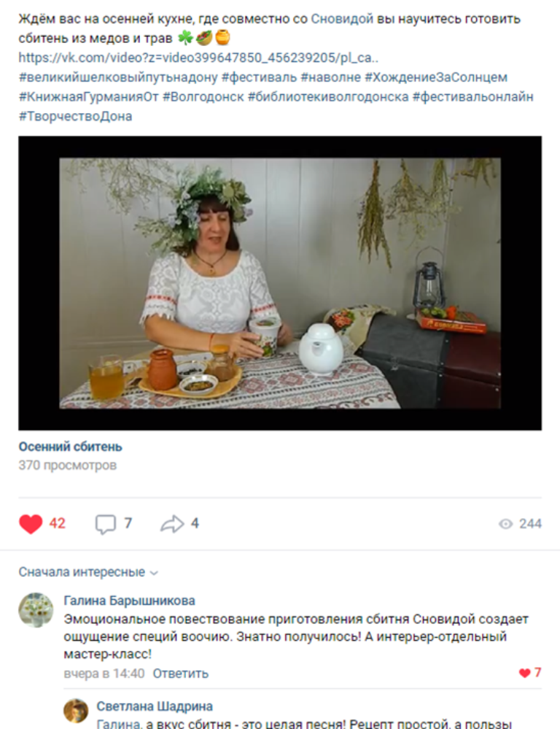The image size is (560, 729).
Task: Play the Осенний сбитень video thumbnail
Action: [x=280, y=283]
